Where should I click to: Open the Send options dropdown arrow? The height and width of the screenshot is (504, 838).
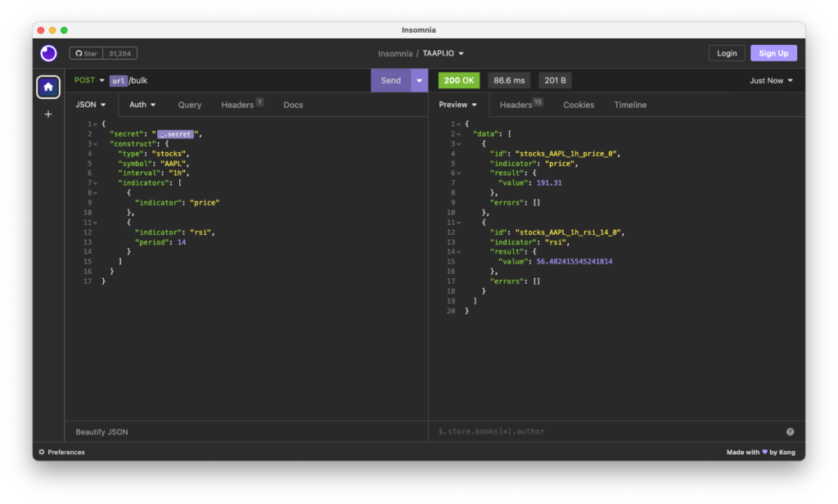[420, 80]
